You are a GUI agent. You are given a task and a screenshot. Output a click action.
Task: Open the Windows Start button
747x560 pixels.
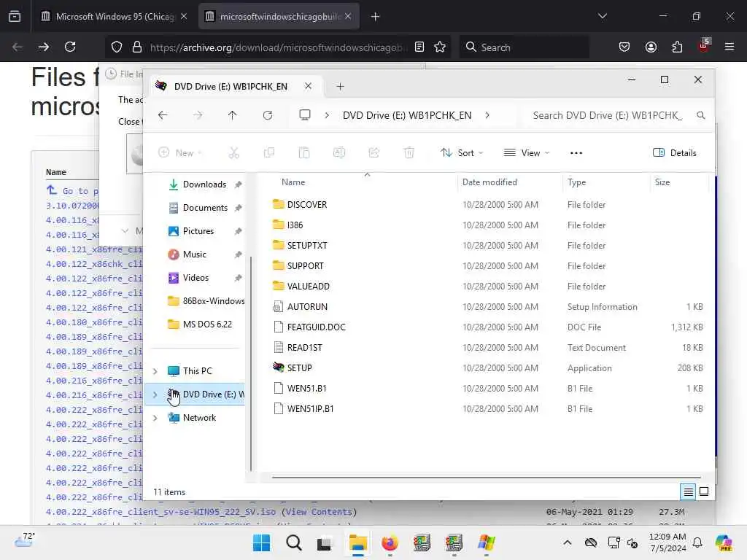(262, 542)
